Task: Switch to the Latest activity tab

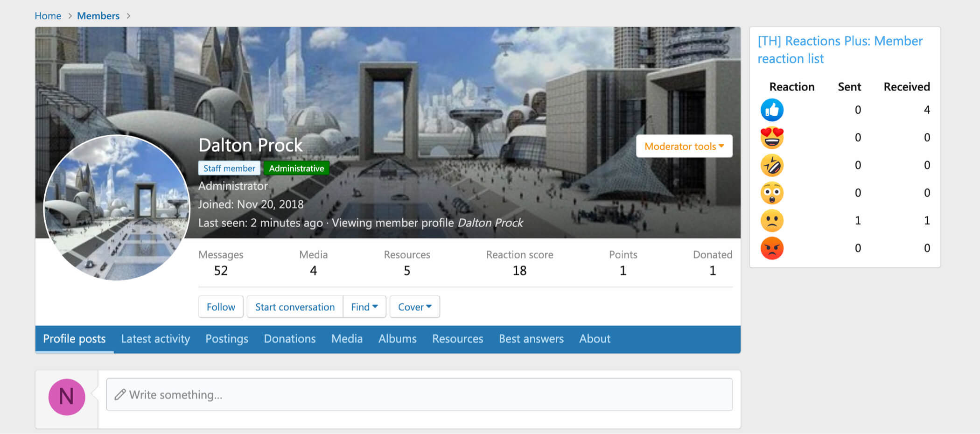Action: click(x=155, y=339)
